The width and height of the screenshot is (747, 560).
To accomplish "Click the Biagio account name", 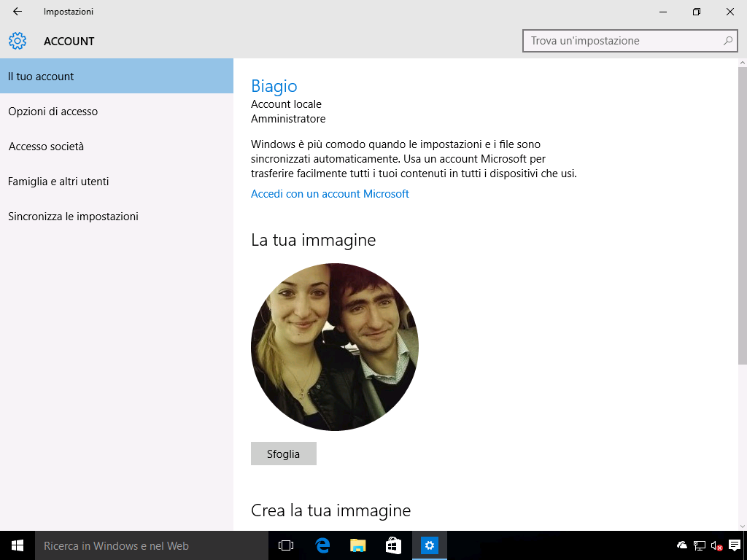I will pos(274,86).
